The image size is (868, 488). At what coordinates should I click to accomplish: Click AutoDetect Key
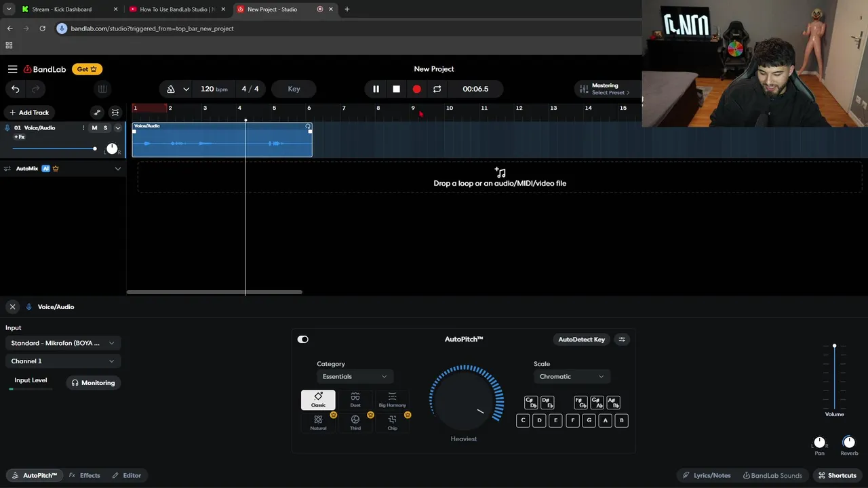(x=581, y=339)
